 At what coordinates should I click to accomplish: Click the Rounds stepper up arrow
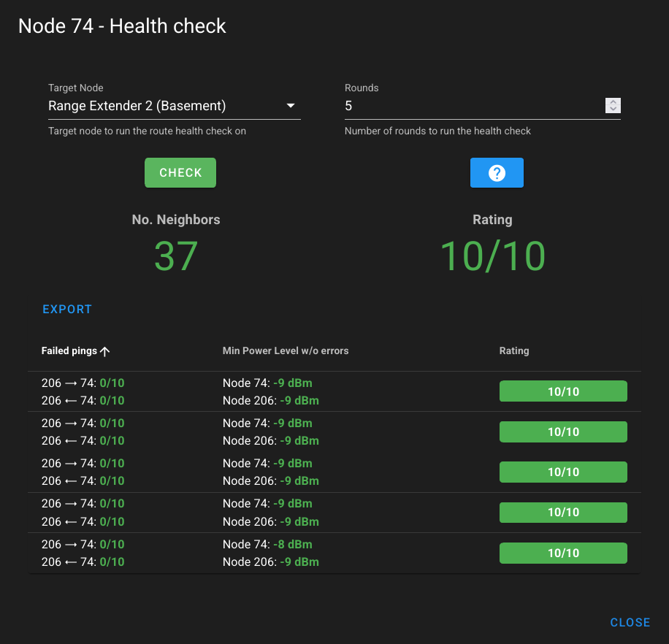click(x=612, y=102)
